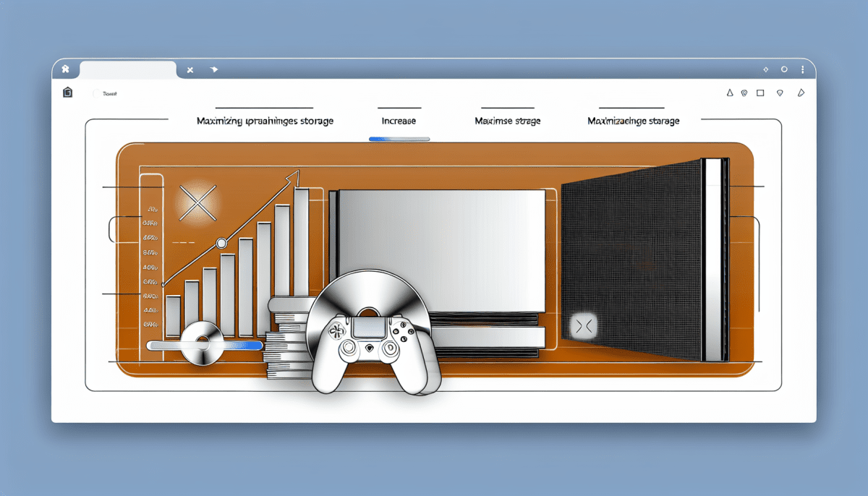Click the diamond icon in the title bar
868x496 pixels.
[x=765, y=70]
